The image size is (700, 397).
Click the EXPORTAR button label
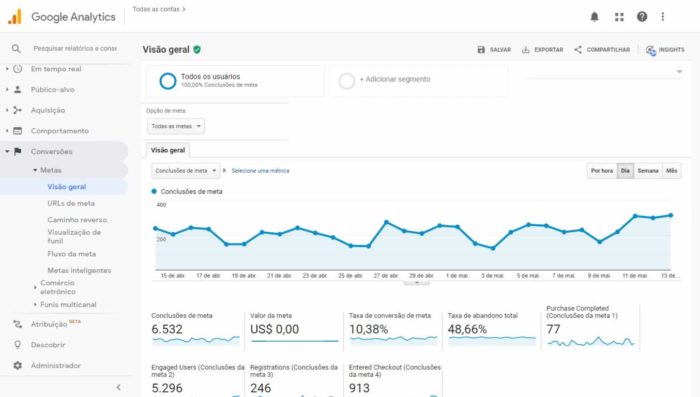(x=549, y=50)
